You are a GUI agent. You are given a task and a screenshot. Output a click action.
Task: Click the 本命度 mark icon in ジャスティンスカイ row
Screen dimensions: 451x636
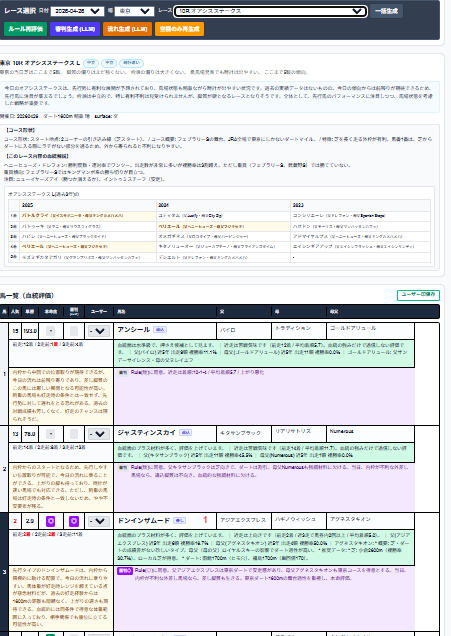click(50, 434)
